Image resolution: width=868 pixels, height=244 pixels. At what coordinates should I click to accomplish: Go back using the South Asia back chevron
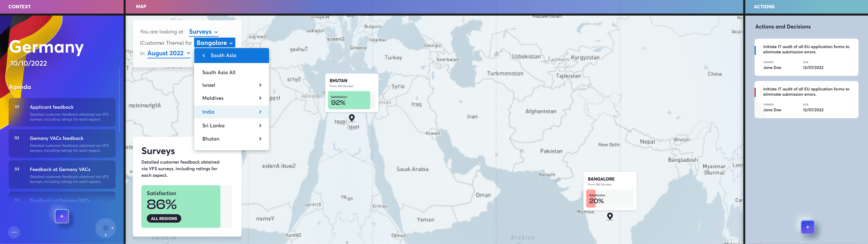[x=203, y=56]
